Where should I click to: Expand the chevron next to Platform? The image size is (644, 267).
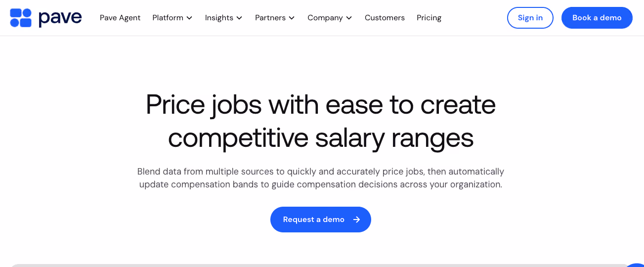189,18
